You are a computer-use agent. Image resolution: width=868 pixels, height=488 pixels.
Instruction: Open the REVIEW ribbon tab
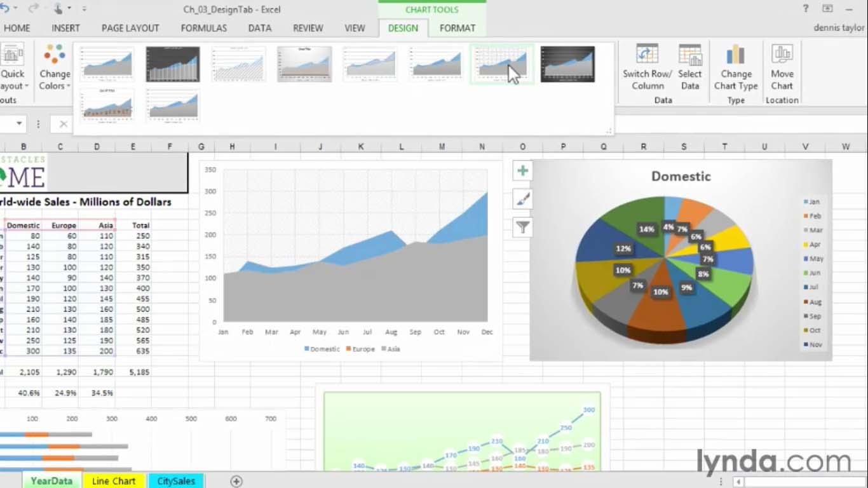pyautogui.click(x=308, y=28)
